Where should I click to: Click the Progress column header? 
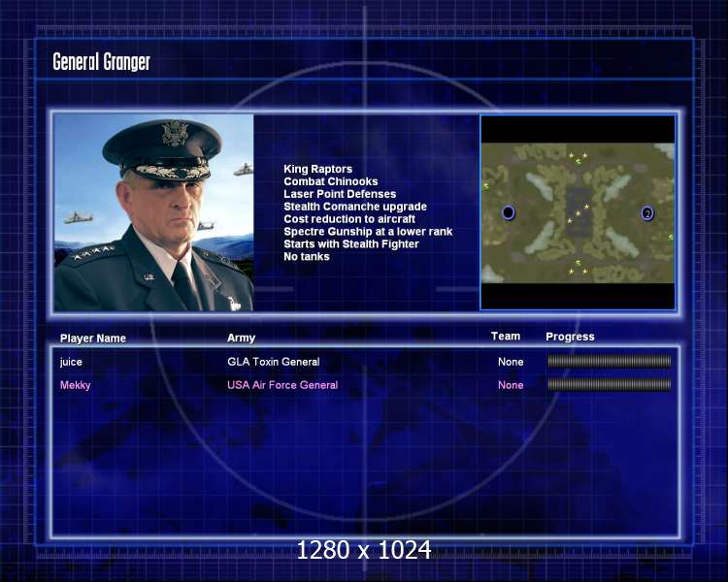(x=570, y=337)
